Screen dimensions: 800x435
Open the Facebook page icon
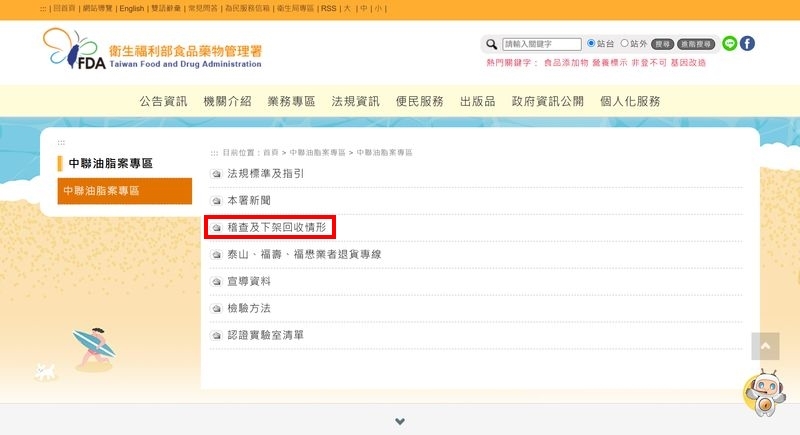(x=747, y=44)
